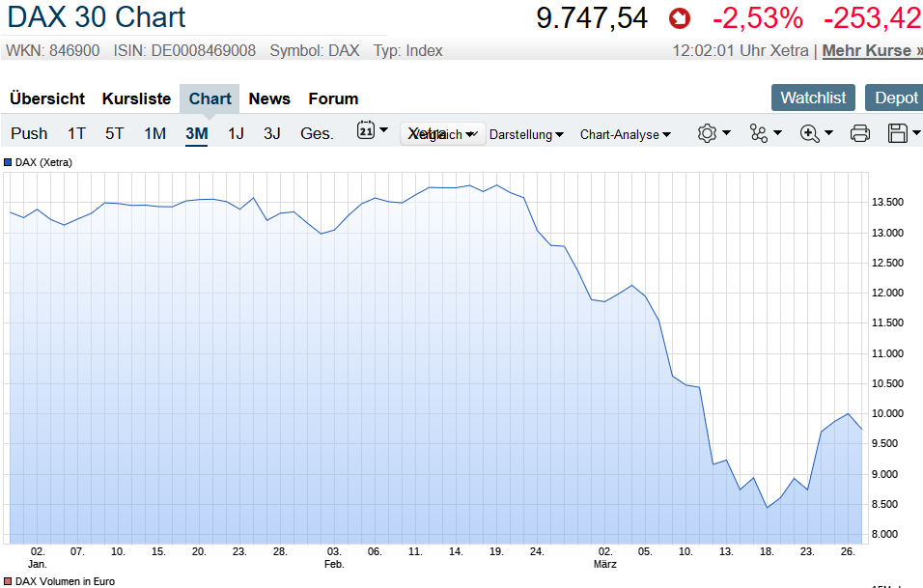The image size is (923, 588).
Task: Expand the arrow next to share icon
Action: coord(777,133)
